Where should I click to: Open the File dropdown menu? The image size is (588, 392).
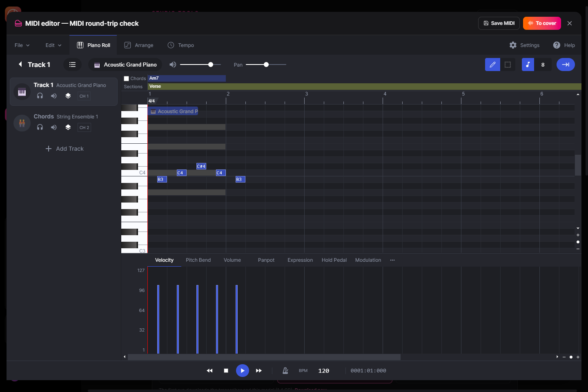coord(22,45)
